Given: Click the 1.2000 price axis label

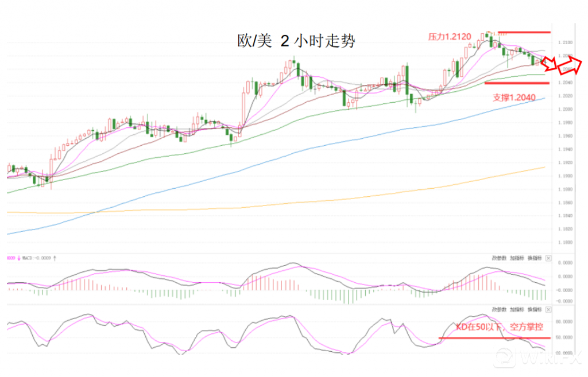Looking at the screenshot, I should (565, 110).
